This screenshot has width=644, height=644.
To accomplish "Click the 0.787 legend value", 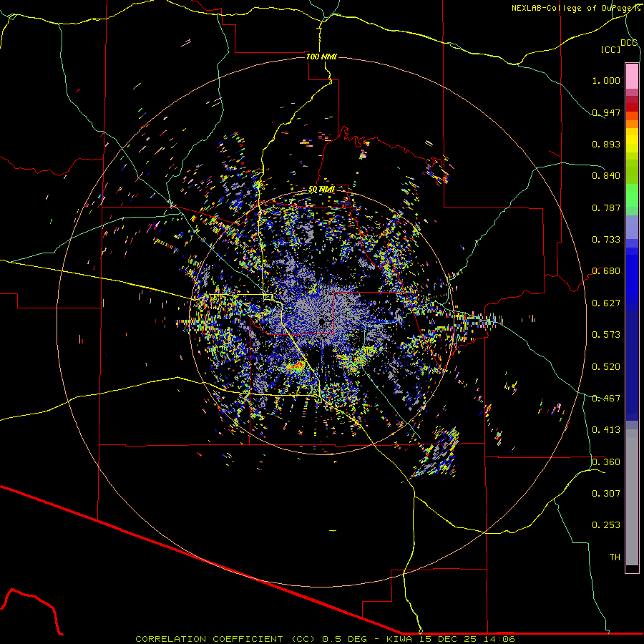I will (606, 208).
